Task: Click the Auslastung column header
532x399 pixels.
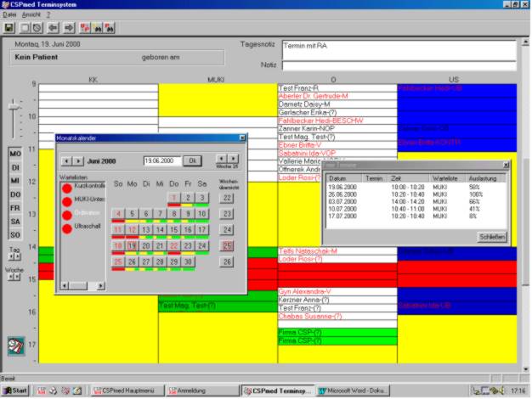Action: point(485,178)
